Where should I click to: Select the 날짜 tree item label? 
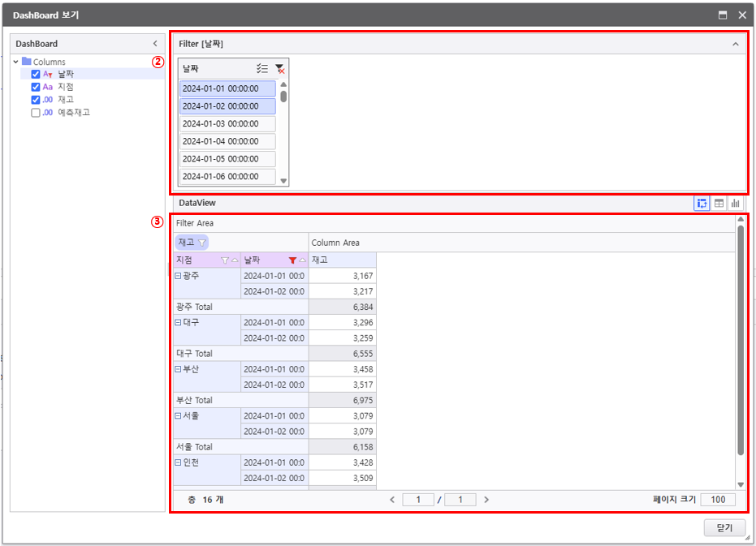click(x=66, y=74)
